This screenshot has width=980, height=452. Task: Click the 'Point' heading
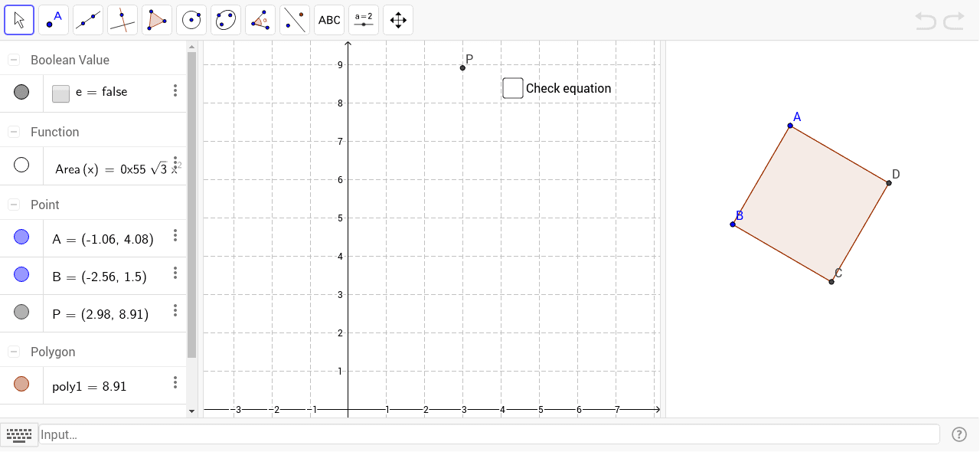[45, 205]
